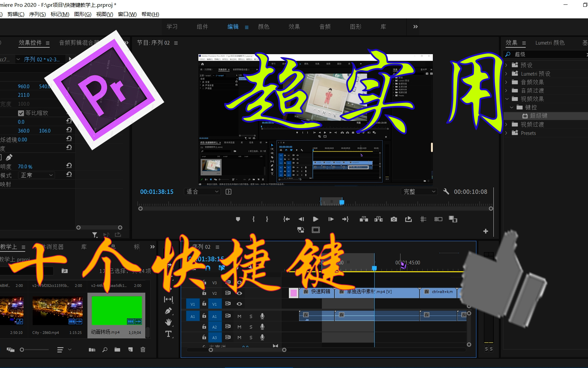Toggle 等比缩放 uniform scale checkbox
The height and width of the screenshot is (368, 588).
pos(21,113)
